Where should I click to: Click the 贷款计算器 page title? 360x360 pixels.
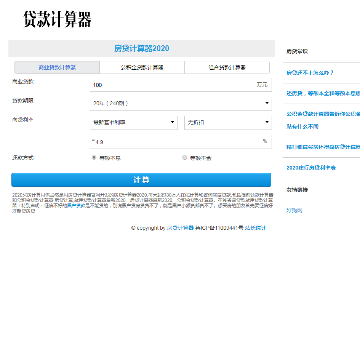57,19
